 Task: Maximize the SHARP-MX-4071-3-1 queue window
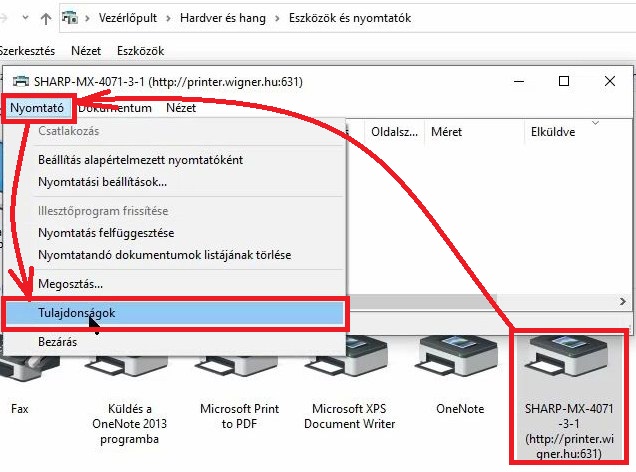coord(564,82)
